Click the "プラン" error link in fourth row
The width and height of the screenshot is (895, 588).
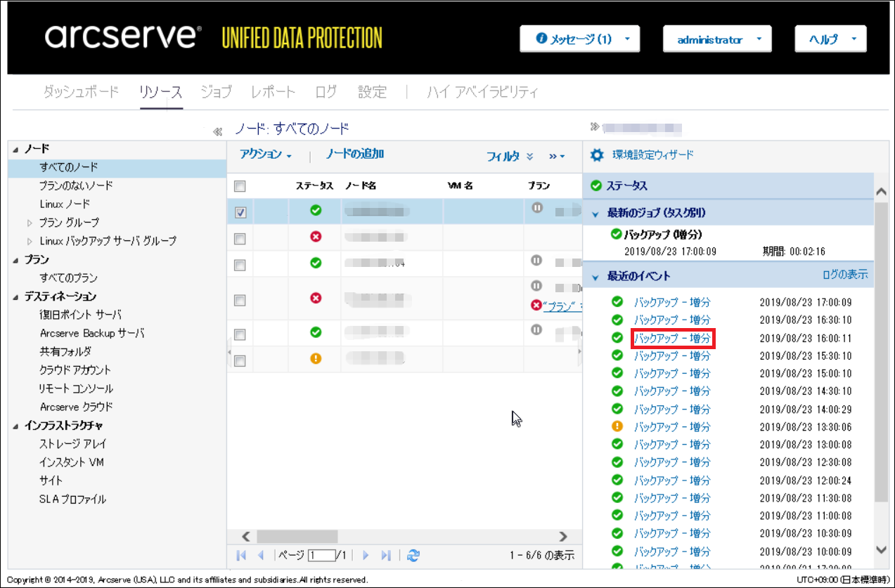click(x=564, y=306)
